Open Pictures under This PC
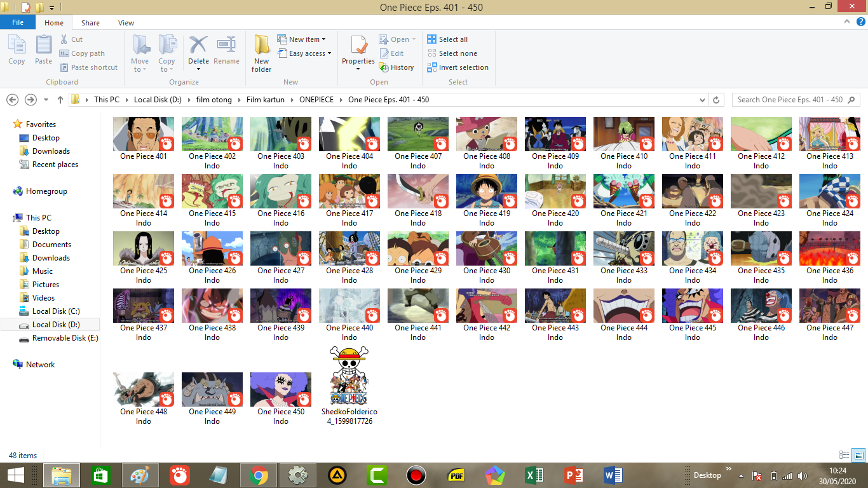868x488 pixels. click(45, 285)
